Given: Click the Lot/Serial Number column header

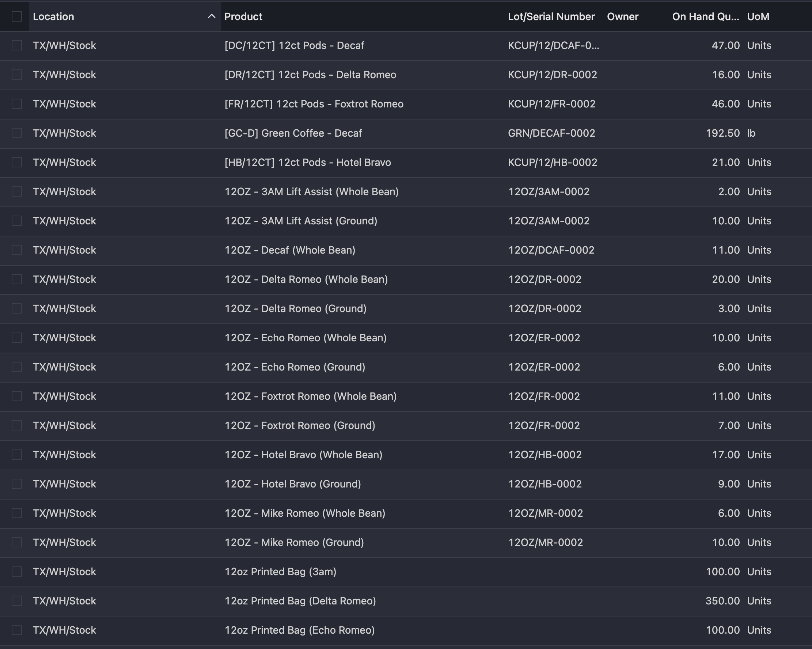Looking at the screenshot, I should tap(551, 16).
